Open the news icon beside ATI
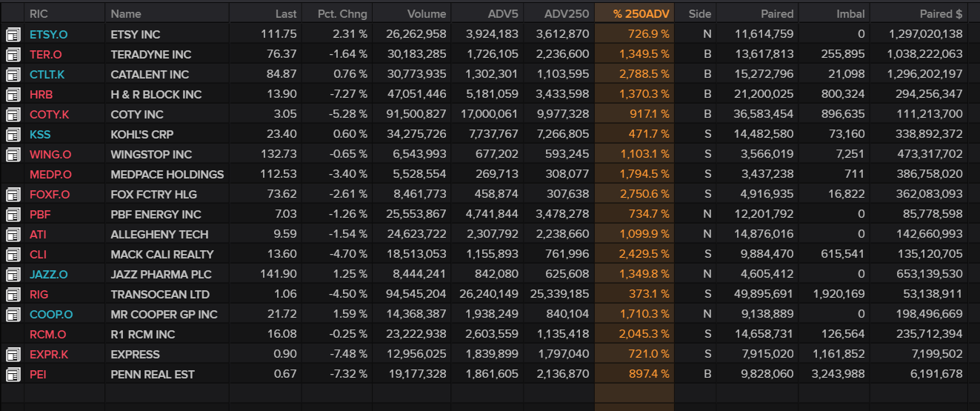980x411 pixels. tap(13, 234)
